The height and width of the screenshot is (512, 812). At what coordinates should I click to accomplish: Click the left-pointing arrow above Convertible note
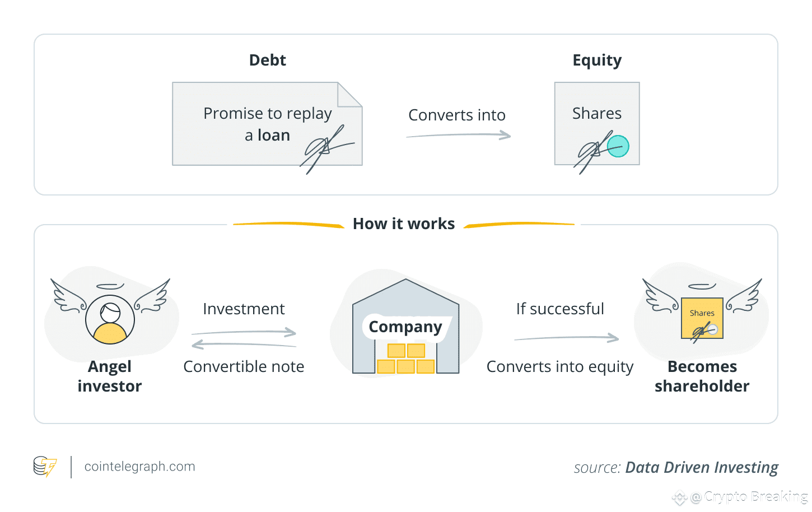click(x=244, y=345)
